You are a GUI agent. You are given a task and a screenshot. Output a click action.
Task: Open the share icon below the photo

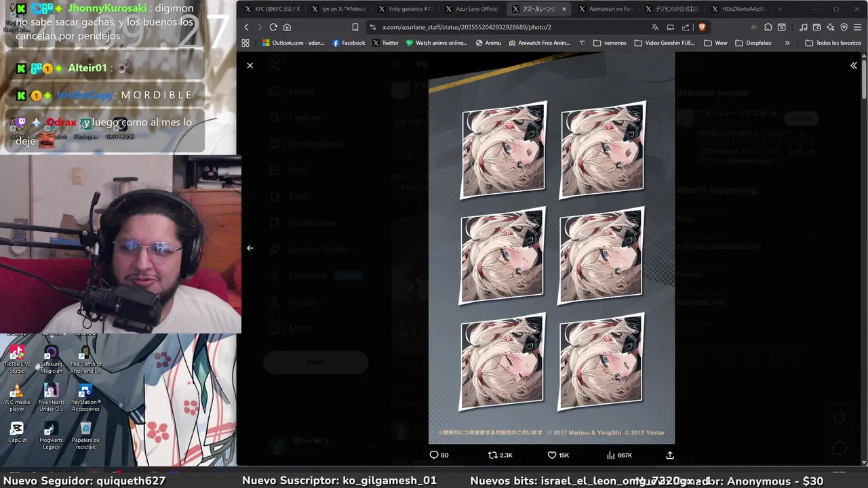tap(670, 455)
